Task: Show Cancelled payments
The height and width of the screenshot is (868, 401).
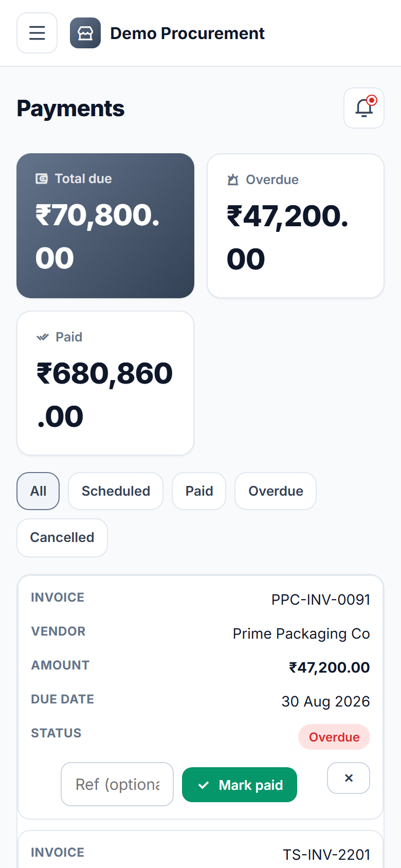Action: click(x=62, y=537)
